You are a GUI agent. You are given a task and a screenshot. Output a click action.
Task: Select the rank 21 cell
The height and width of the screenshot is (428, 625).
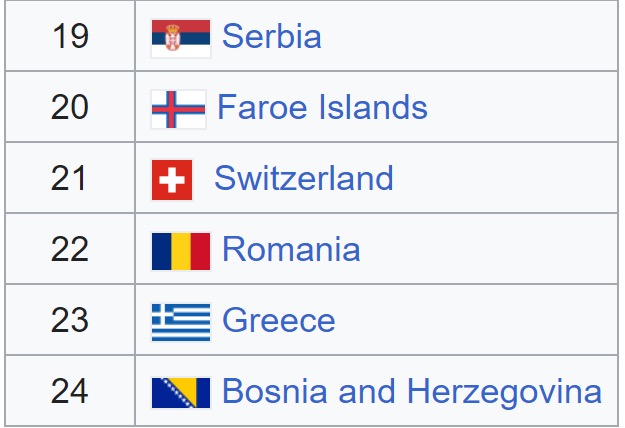[x=70, y=178]
